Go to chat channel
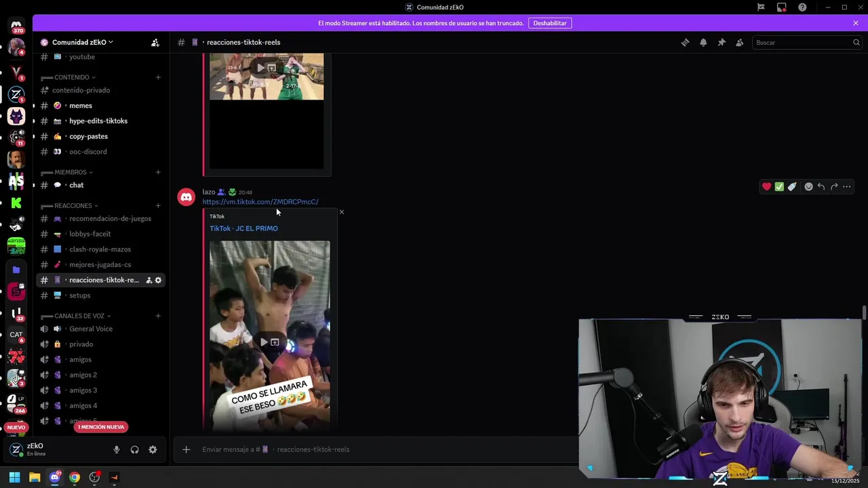 pyautogui.click(x=100, y=185)
